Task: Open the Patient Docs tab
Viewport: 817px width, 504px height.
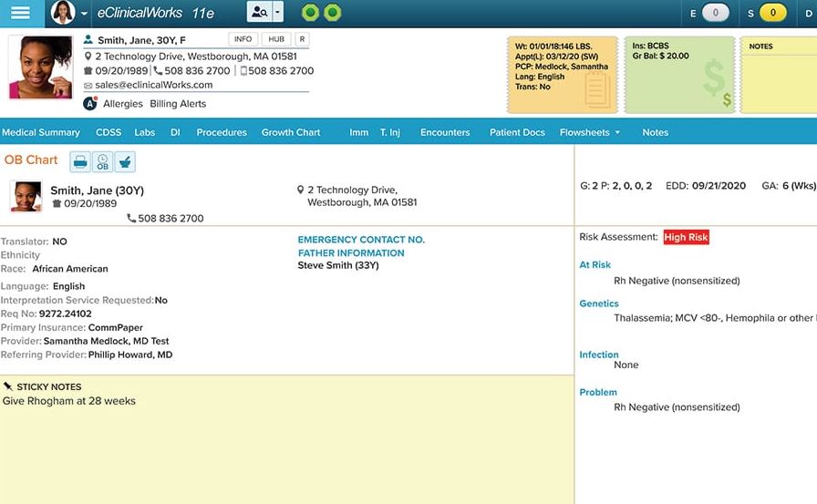Action: [x=517, y=132]
